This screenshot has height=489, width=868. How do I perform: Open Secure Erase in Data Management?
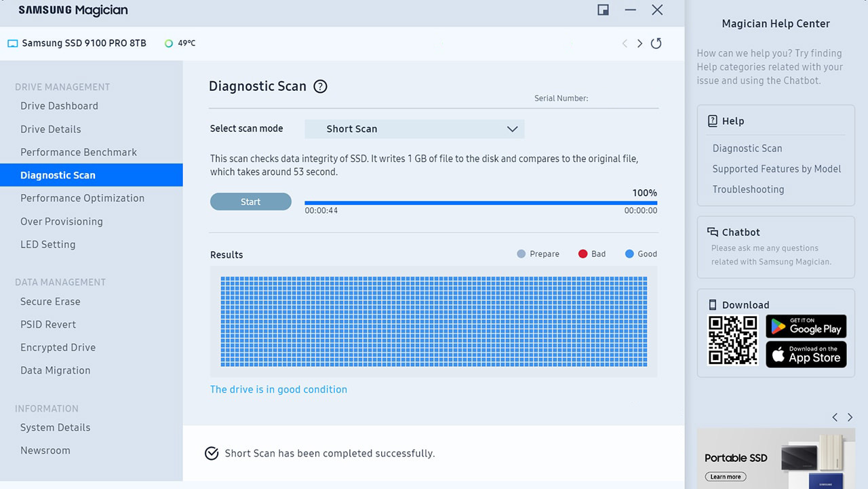click(50, 301)
